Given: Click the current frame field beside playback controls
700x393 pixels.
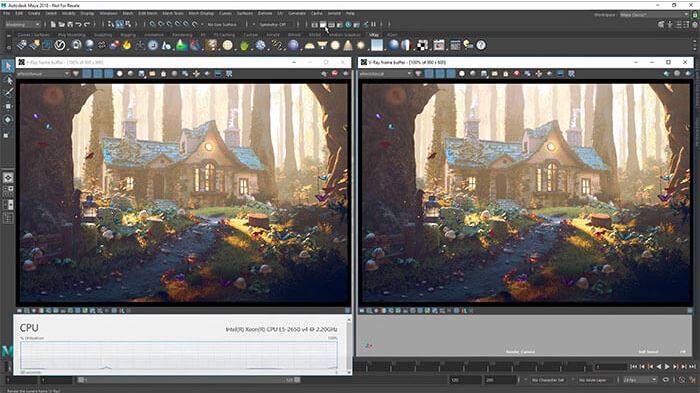Looking at the screenshot, I should 611,367.
